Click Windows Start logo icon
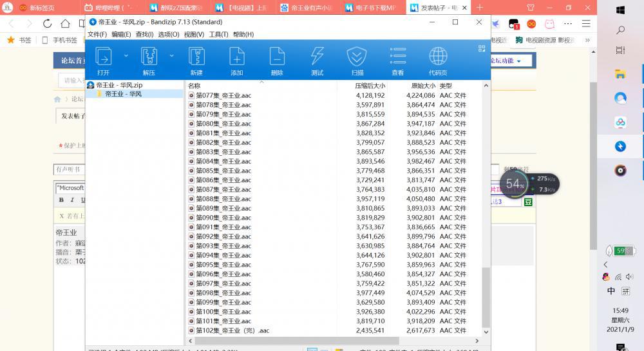Screen dimensions: 644x351 point(620,10)
